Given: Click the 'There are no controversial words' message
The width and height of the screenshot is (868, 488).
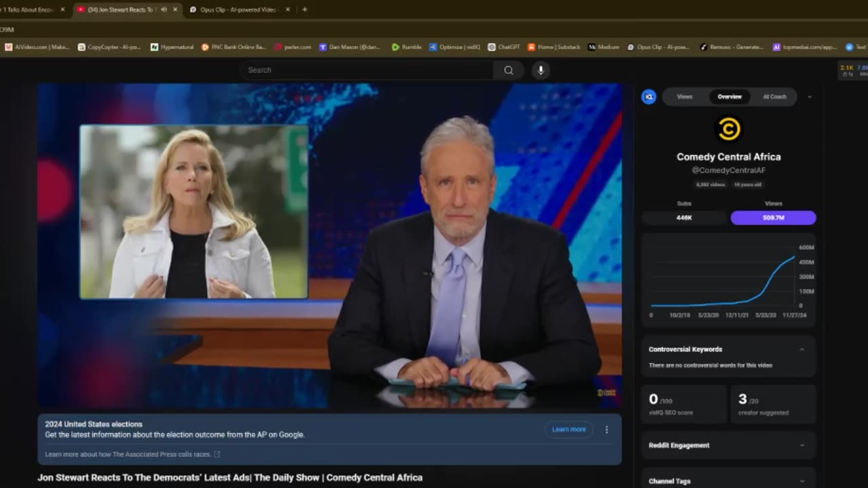Looking at the screenshot, I should coord(710,365).
